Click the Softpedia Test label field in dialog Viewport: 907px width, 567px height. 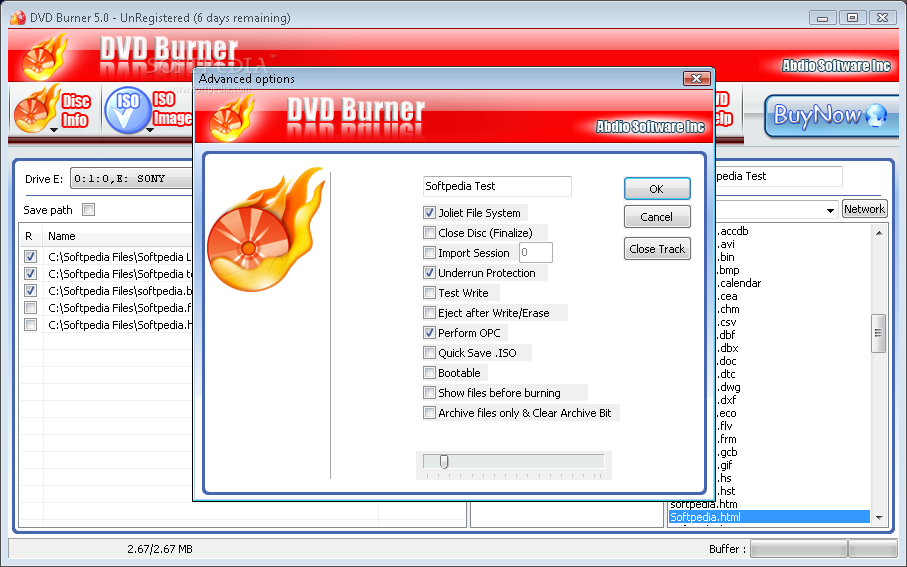(x=497, y=186)
